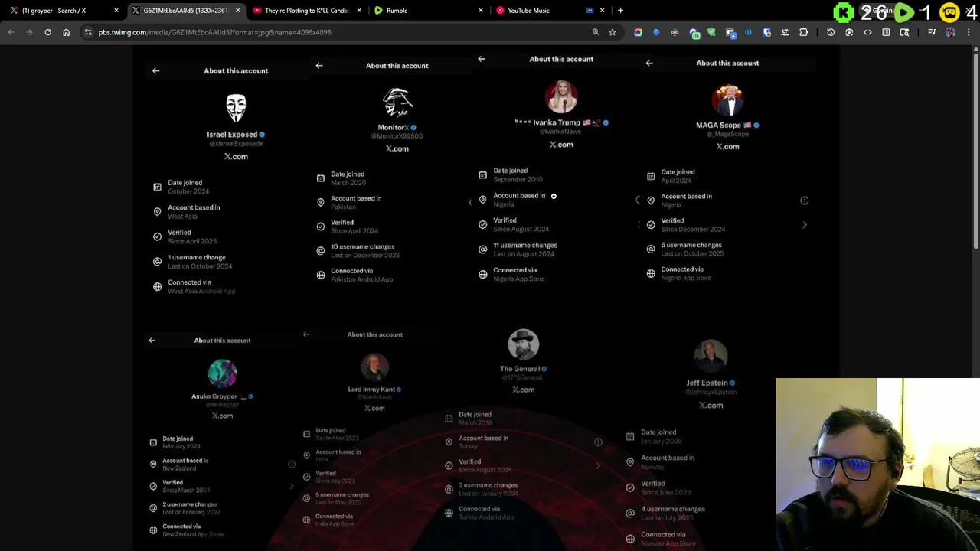This screenshot has width=980, height=551.
Task: Click back arrow in MAGA Scope panel
Action: click(649, 63)
